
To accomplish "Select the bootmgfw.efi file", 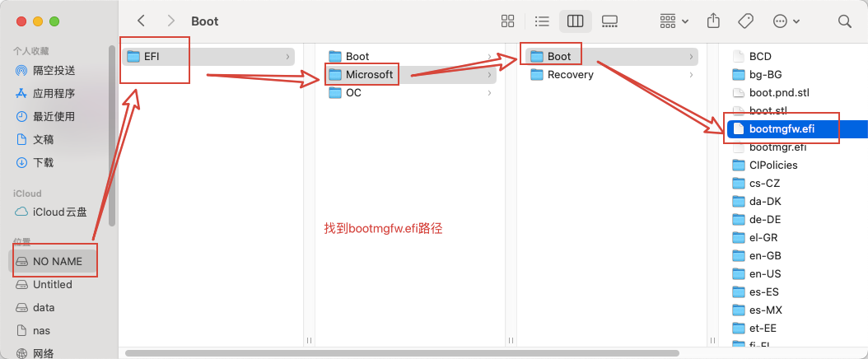I will click(797, 129).
